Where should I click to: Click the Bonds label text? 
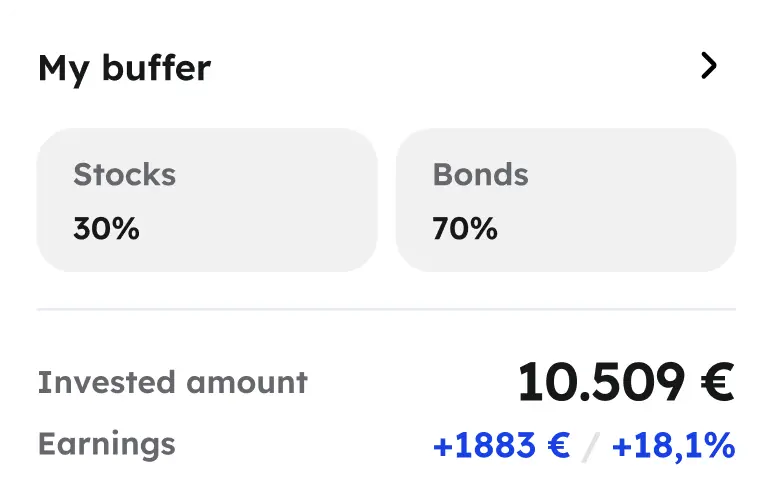(480, 175)
